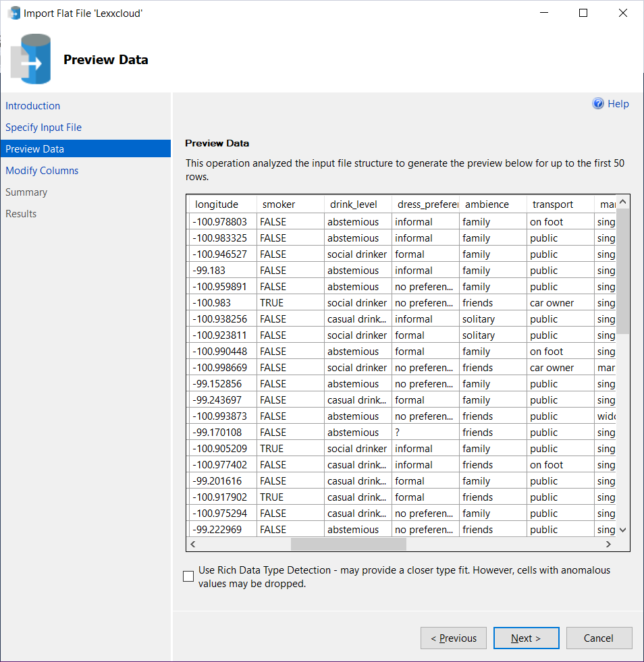Go to Specify Input File step
This screenshot has width=644, height=662.
43,127
